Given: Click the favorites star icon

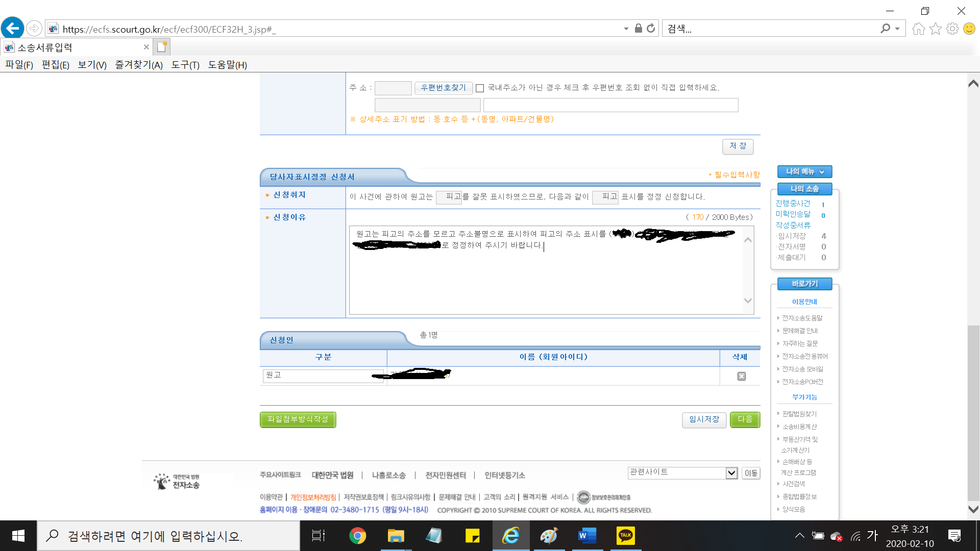Looking at the screenshot, I should (935, 29).
